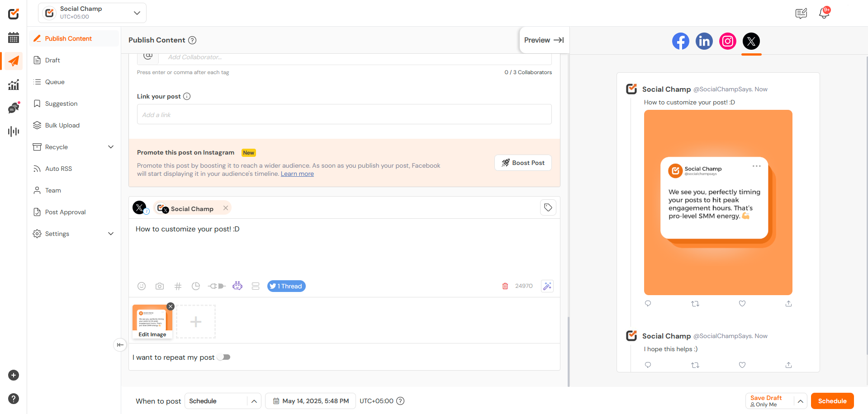The height and width of the screenshot is (414, 868).
Task: Click the like heart on first preview tweet
Action: [x=742, y=303]
